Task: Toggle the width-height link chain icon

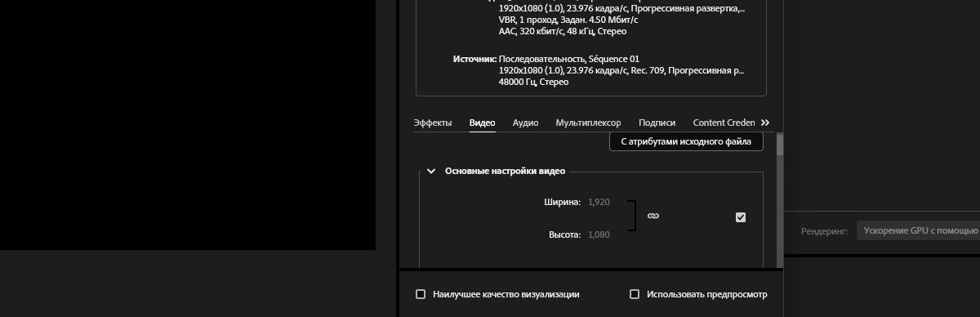Action: (653, 216)
